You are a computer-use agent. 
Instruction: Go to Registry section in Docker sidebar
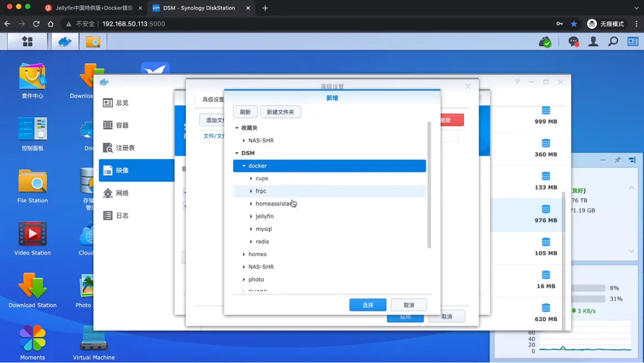point(125,148)
